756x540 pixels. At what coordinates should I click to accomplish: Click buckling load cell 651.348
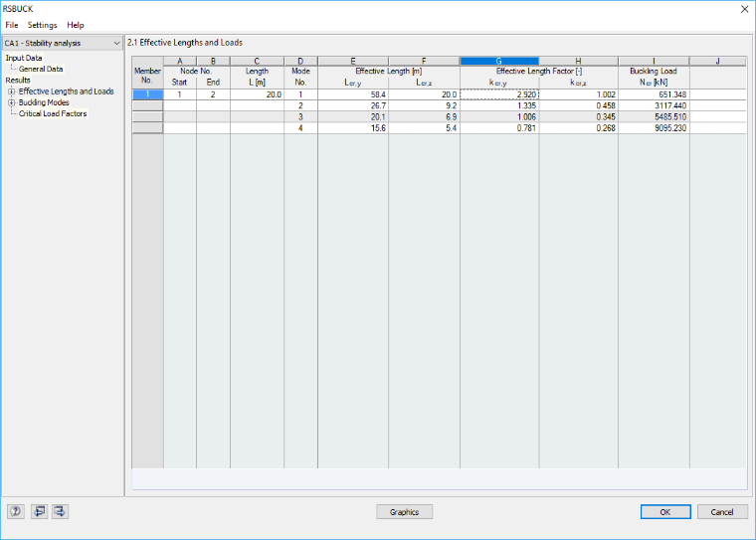[654, 94]
